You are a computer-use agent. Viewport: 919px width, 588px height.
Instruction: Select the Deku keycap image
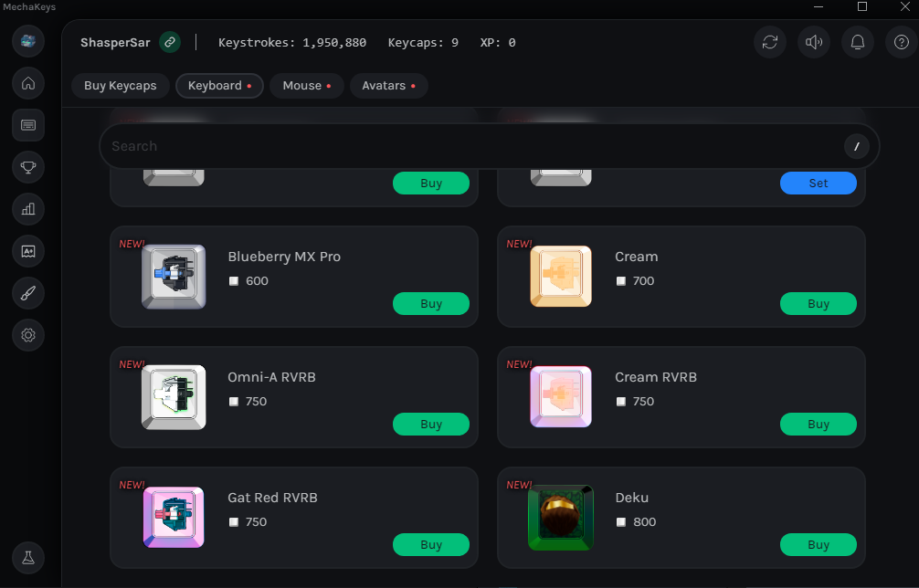tap(561, 518)
